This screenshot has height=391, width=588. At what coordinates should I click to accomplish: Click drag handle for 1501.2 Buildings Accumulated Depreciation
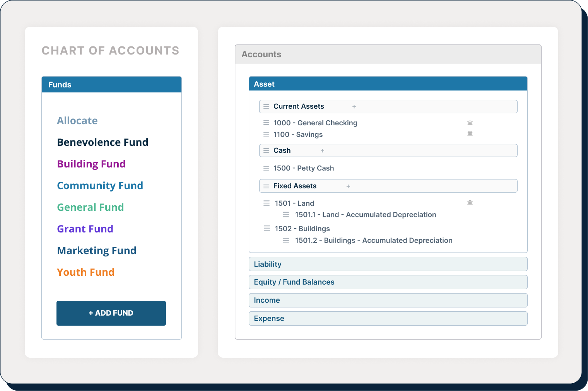pos(286,241)
